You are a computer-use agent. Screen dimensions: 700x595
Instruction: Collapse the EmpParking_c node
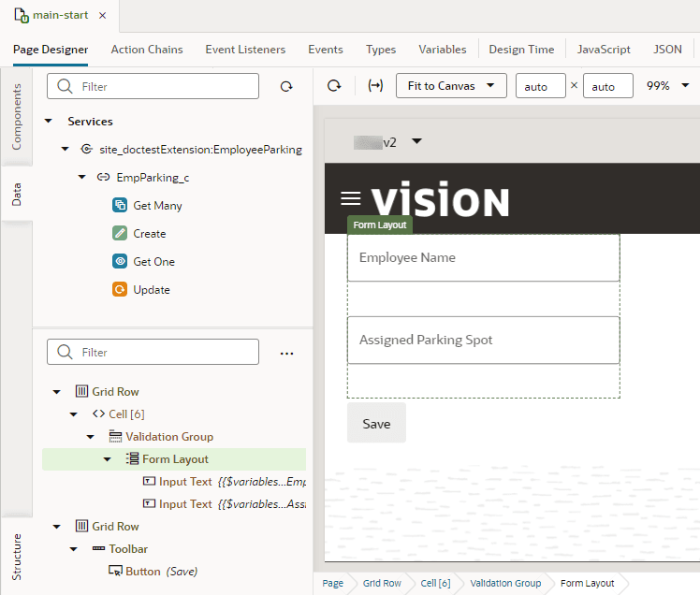[x=82, y=177]
